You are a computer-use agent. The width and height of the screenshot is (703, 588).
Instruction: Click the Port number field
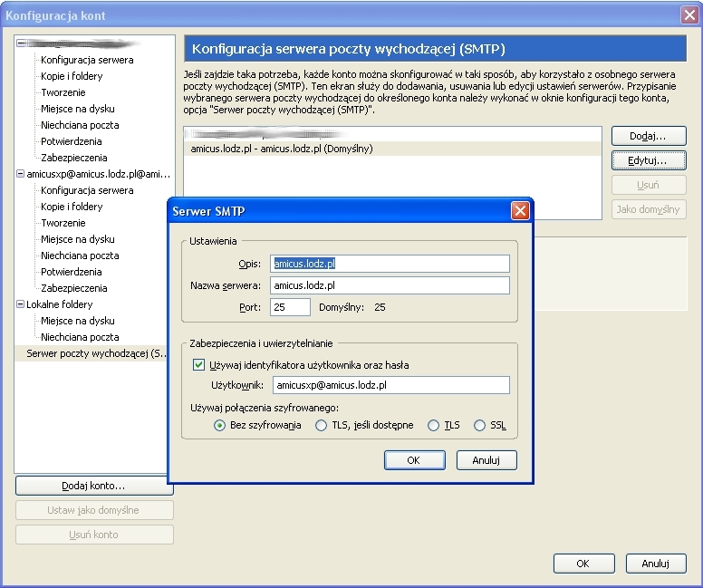(290, 307)
